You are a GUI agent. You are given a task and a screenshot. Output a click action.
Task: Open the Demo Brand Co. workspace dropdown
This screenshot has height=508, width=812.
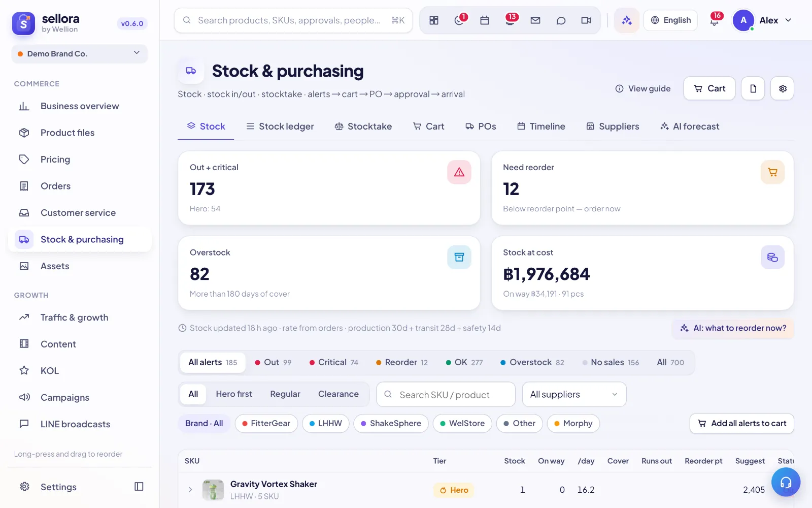80,54
